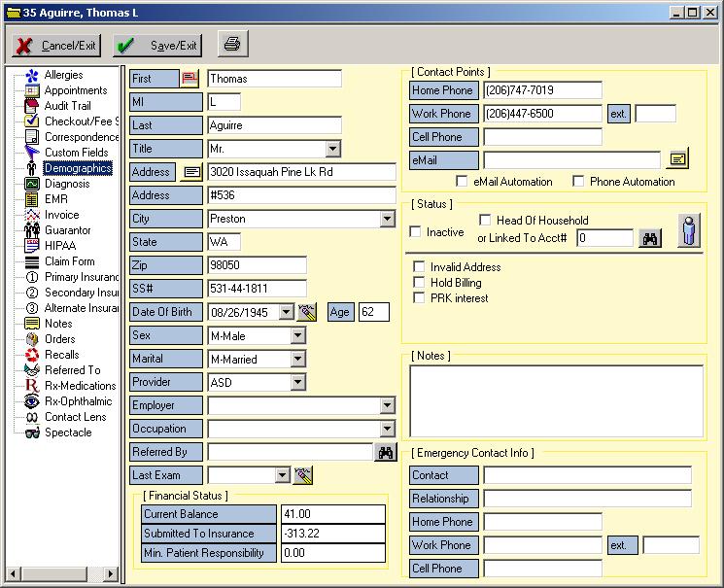
Task: Open the address note icon button
Action: tap(192, 172)
